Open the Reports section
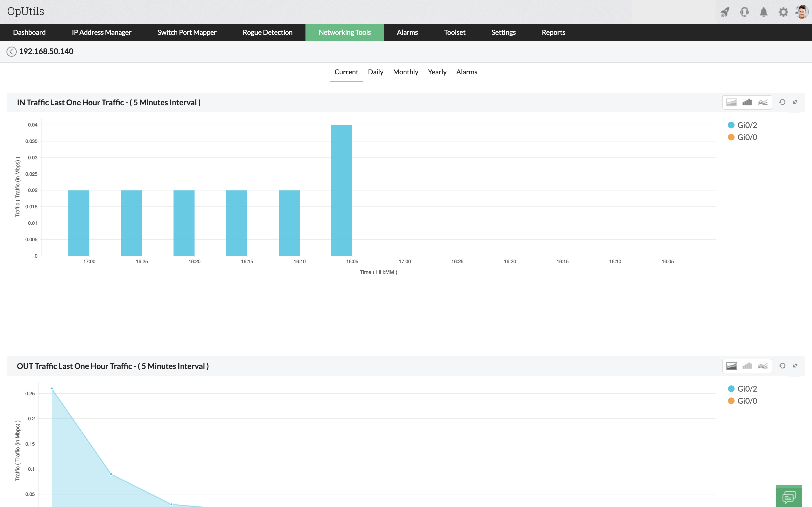The width and height of the screenshot is (812, 507). click(553, 33)
